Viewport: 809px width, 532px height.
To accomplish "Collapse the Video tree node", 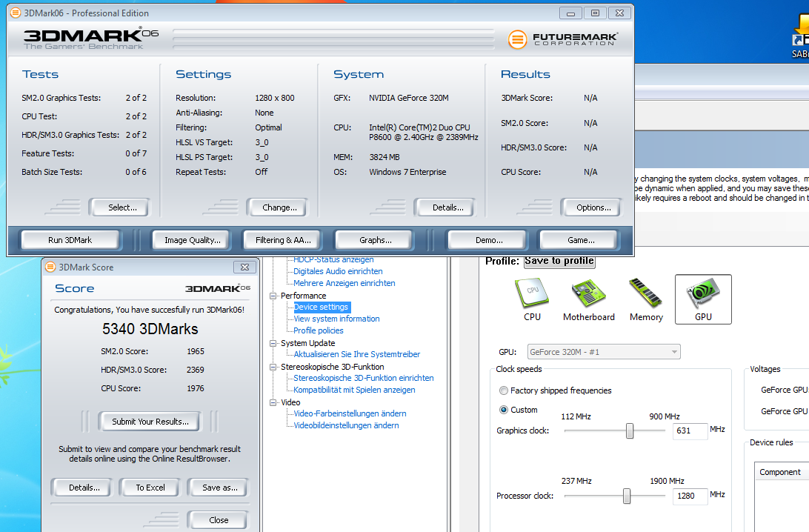I will [x=273, y=402].
